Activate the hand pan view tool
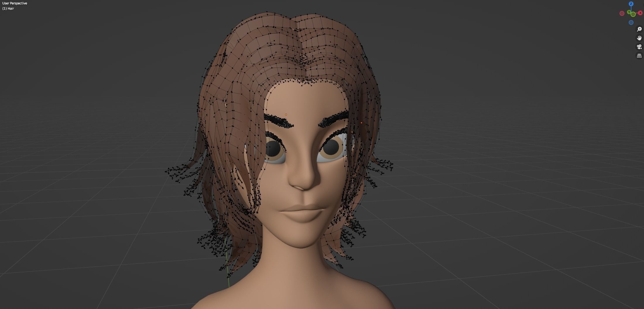Viewport: 644px width, 309px height. tap(639, 38)
